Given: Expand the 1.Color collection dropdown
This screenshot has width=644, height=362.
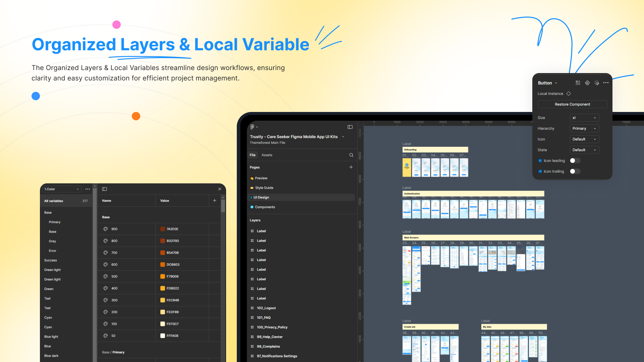Looking at the screenshot, I should point(61,189).
